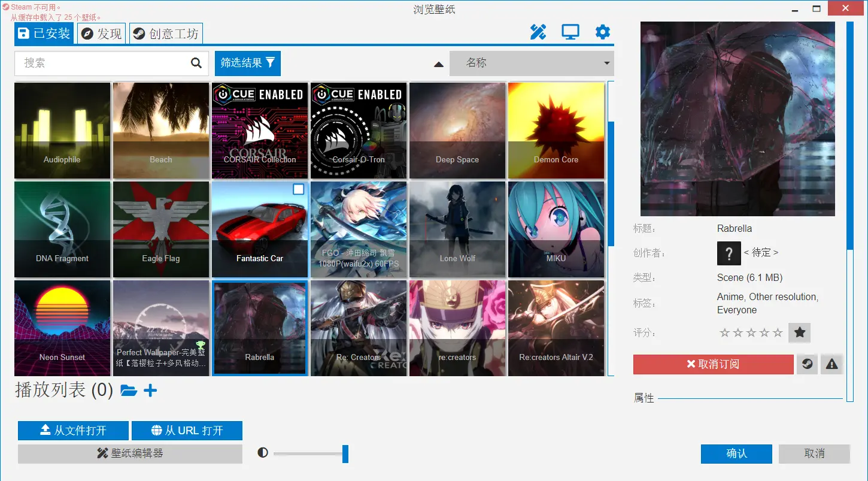Select the DNA Fragment wallpaper

pos(62,229)
